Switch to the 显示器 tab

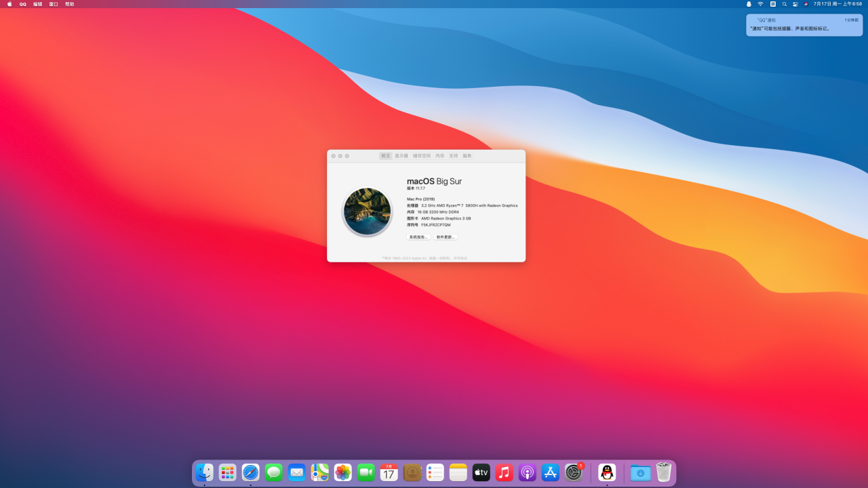(x=401, y=156)
